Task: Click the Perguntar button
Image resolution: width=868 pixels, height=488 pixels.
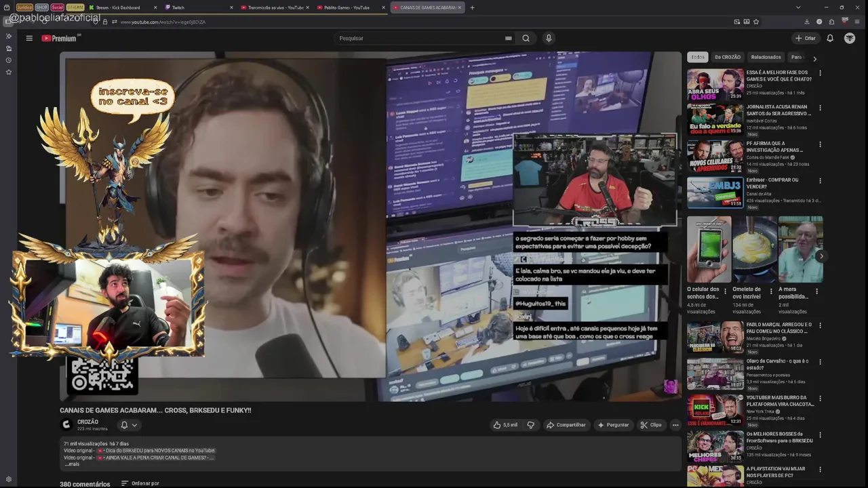Action: 613,425
